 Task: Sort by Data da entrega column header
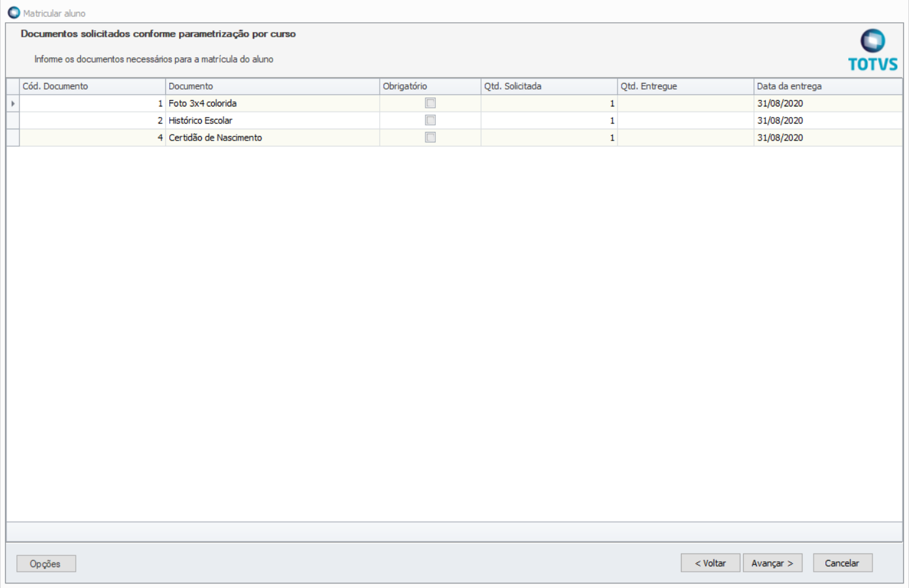coord(827,86)
